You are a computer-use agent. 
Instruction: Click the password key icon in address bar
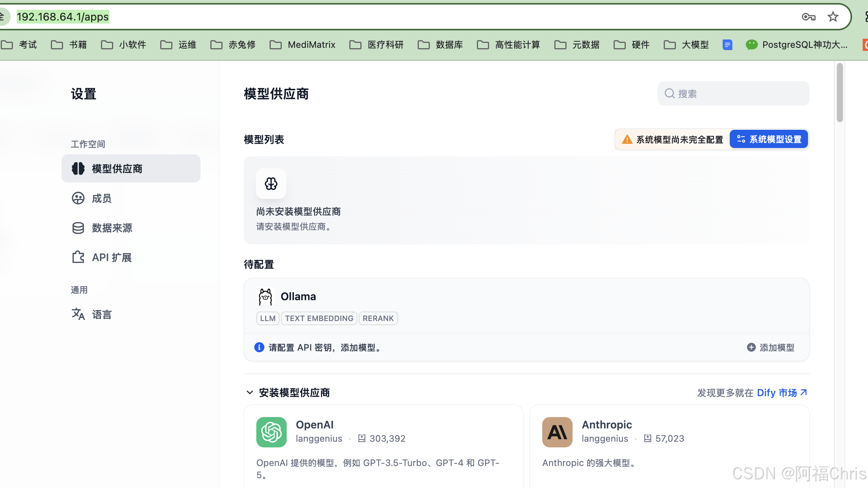pyautogui.click(x=808, y=17)
